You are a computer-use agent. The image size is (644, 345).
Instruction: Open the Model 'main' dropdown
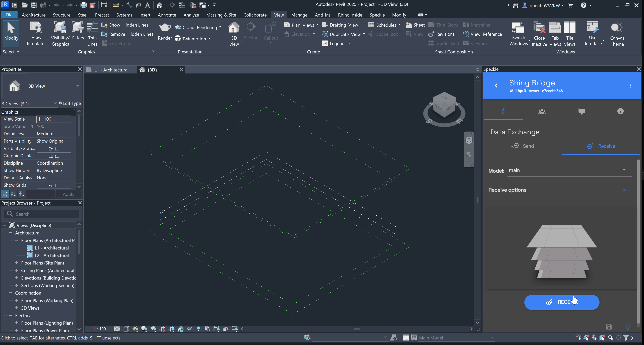(569, 170)
